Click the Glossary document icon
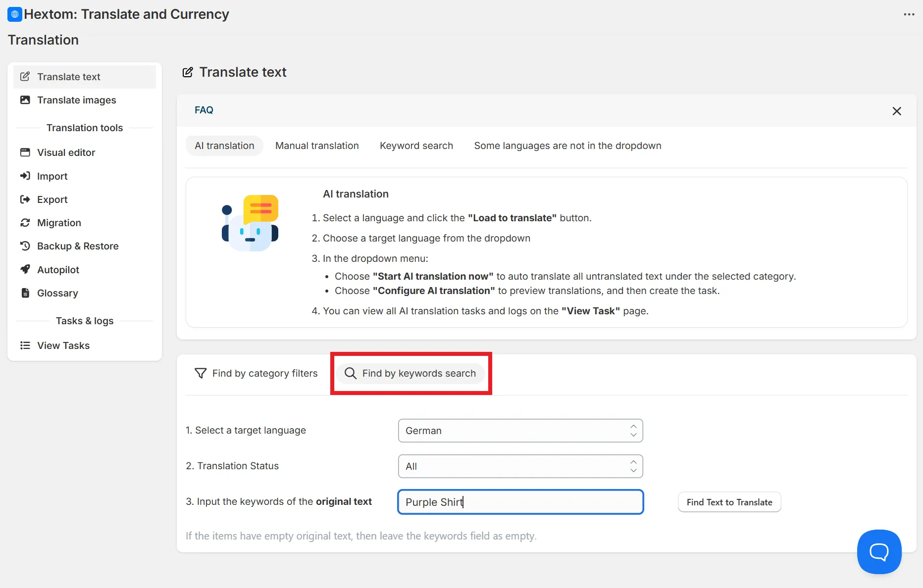The width and height of the screenshot is (923, 588). (25, 293)
